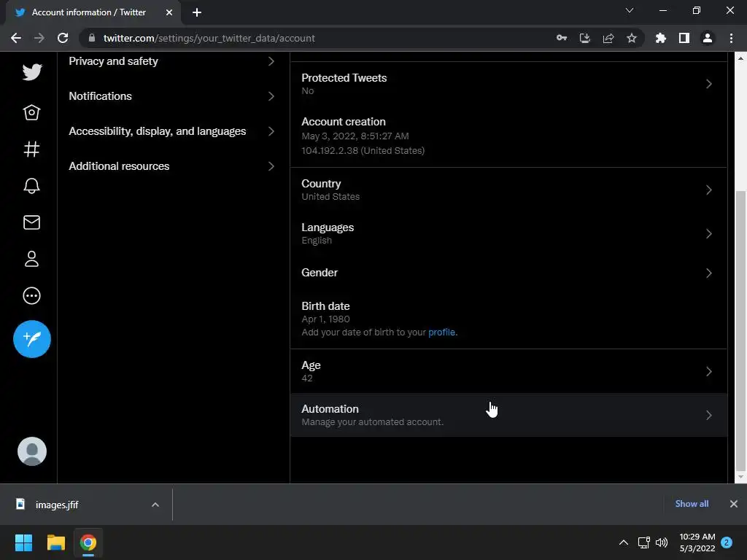Open Windows Start menu
Image resolution: width=747 pixels, height=560 pixels.
pyautogui.click(x=23, y=542)
